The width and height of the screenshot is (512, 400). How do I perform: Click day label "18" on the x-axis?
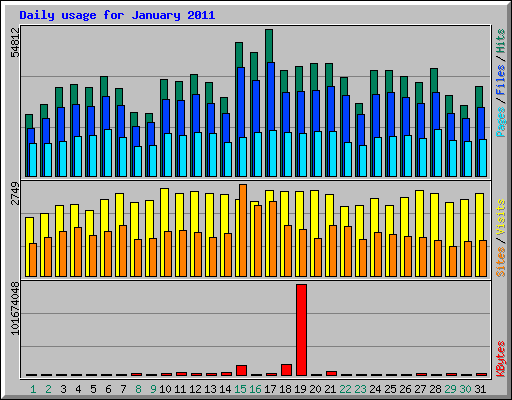pyautogui.click(x=285, y=389)
